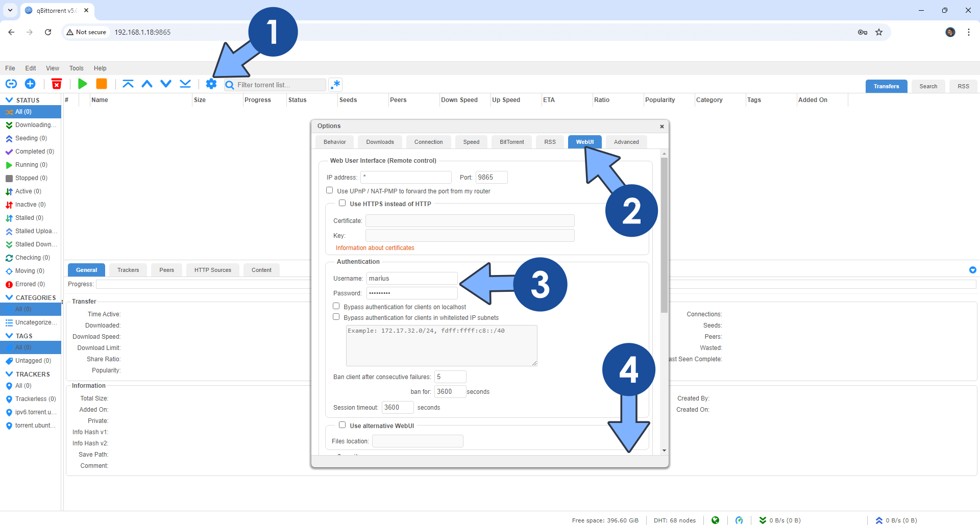This screenshot has height=525, width=980.
Task: Open the File menu
Action: click(x=10, y=68)
